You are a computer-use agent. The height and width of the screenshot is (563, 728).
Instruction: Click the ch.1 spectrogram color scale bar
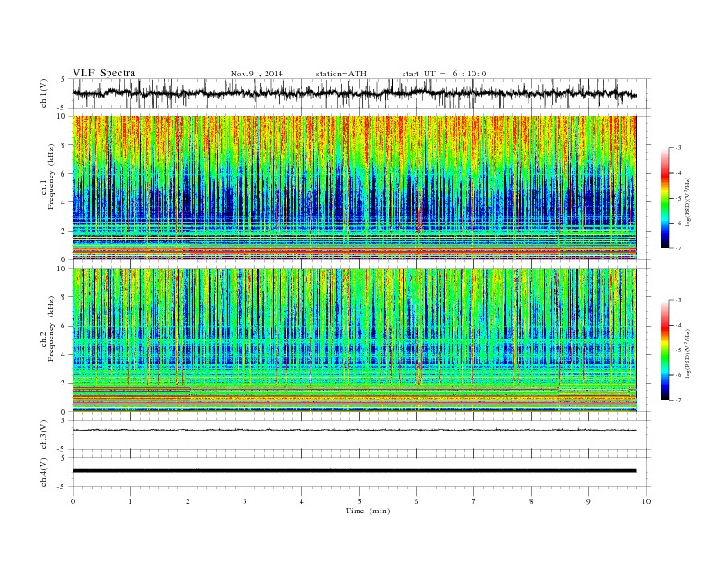click(x=665, y=199)
